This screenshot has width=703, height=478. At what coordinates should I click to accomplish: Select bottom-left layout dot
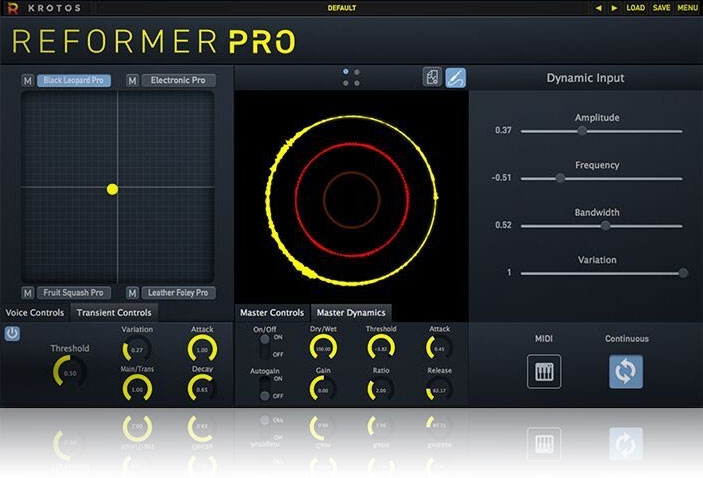(x=346, y=83)
